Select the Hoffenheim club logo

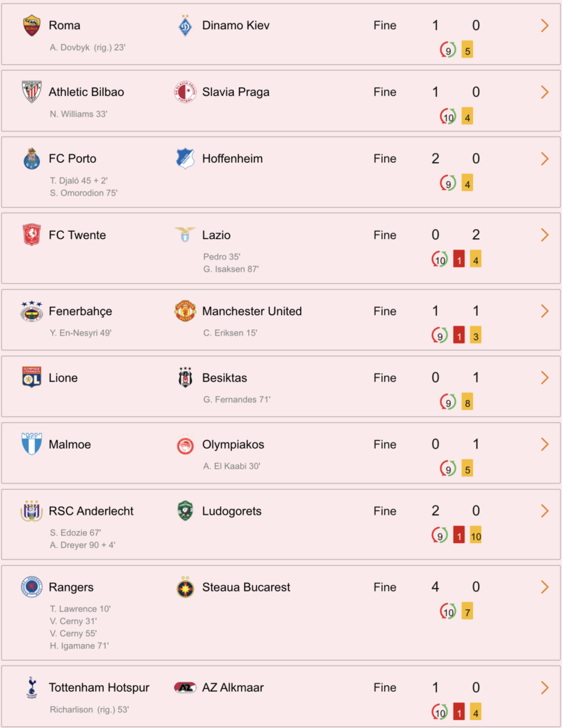pyautogui.click(x=186, y=159)
